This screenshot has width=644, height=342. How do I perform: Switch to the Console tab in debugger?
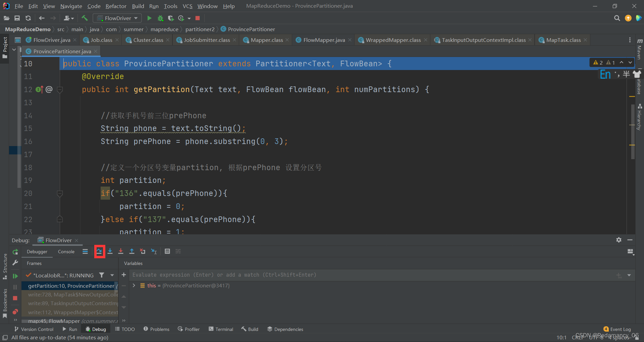pyautogui.click(x=66, y=252)
